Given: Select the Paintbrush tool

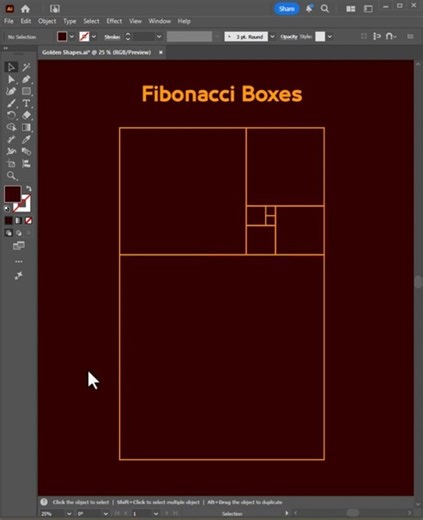Looking at the screenshot, I should click(x=11, y=103).
